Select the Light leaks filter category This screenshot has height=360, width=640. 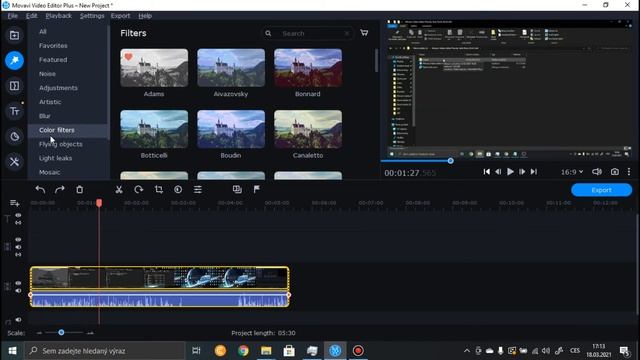[56, 158]
